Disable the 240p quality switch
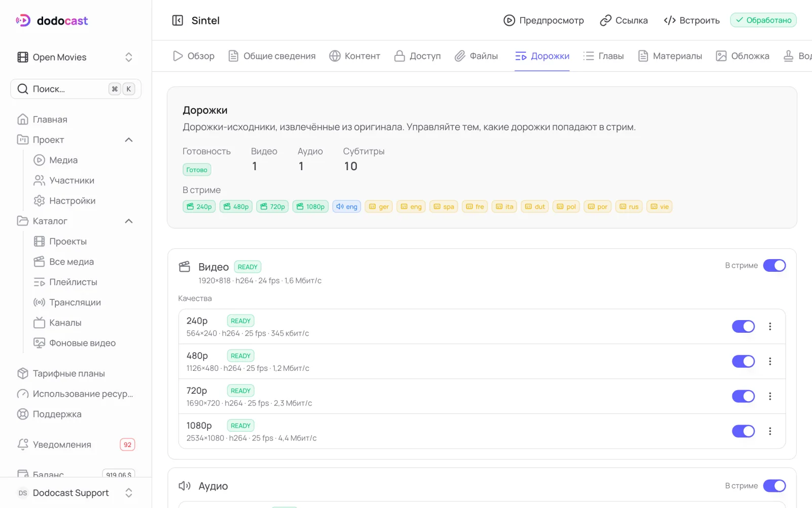This screenshot has width=812, height=508. (743, 327)
